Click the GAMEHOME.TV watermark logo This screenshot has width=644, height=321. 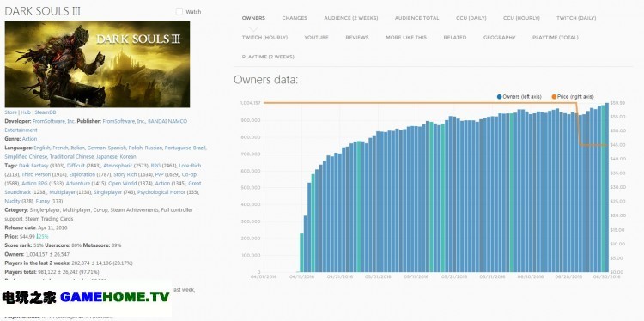[86, 297]
